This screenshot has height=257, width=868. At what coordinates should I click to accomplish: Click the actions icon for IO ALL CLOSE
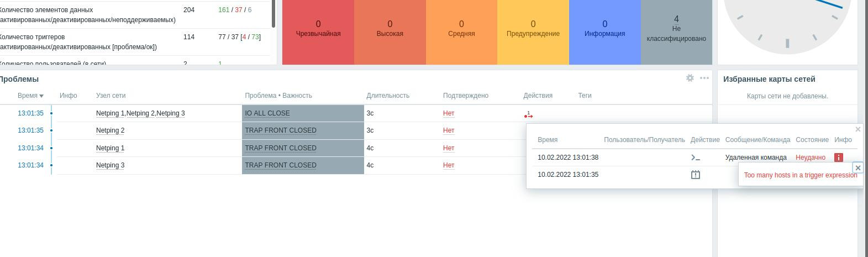[x=528, y=114]
